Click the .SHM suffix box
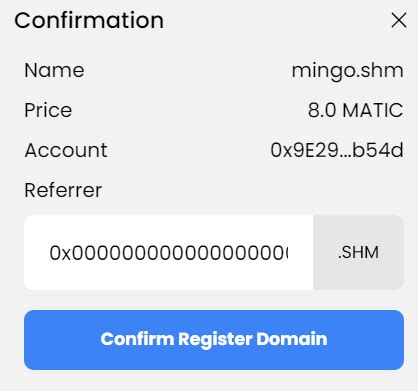 click(358, 252)
